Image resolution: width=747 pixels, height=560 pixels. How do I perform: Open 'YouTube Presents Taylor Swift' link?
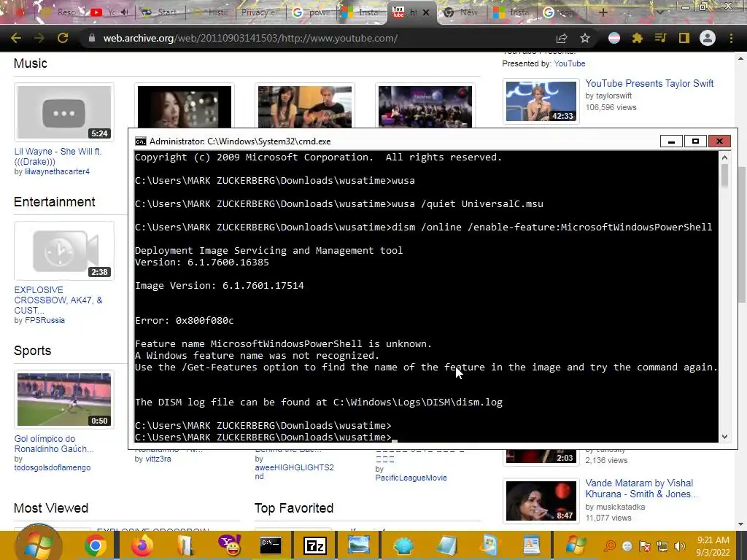649,83
